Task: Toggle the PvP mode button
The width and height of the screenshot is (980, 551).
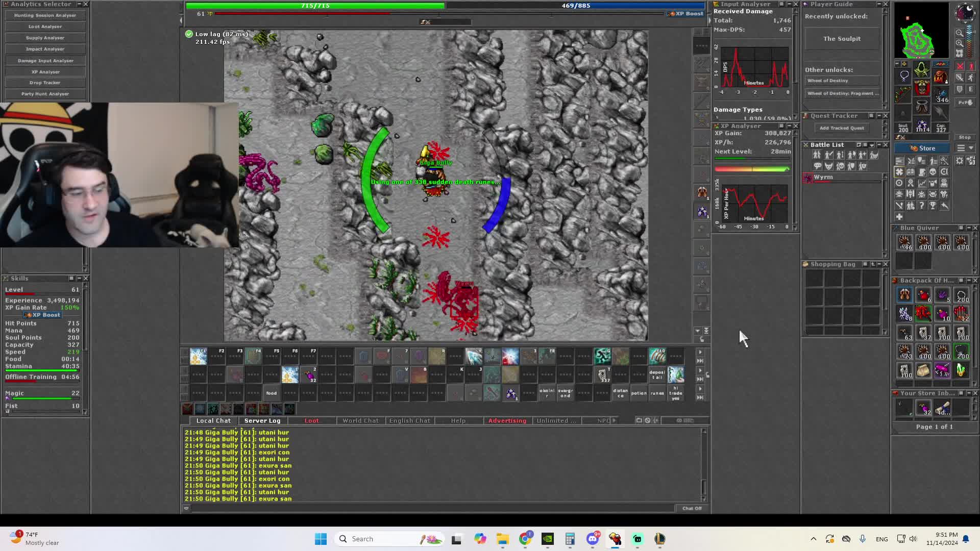Action: pos(965,103)
